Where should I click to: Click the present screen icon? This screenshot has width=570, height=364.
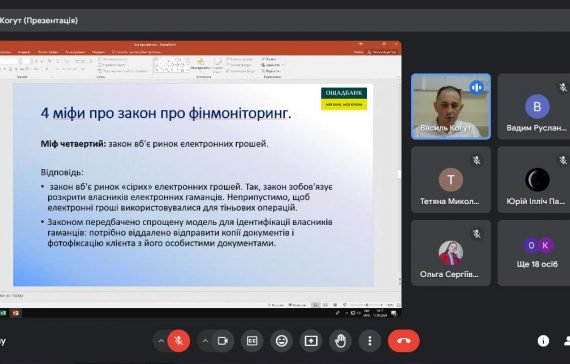pos(311,341)
